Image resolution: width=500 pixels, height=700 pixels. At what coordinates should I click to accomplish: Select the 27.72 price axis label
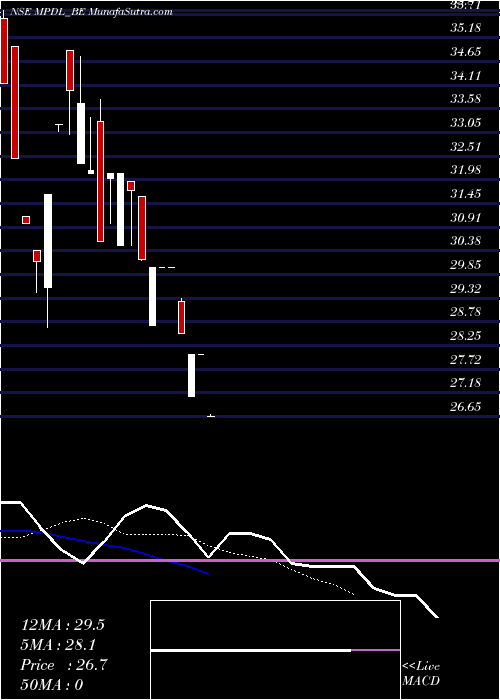point(465,359)
